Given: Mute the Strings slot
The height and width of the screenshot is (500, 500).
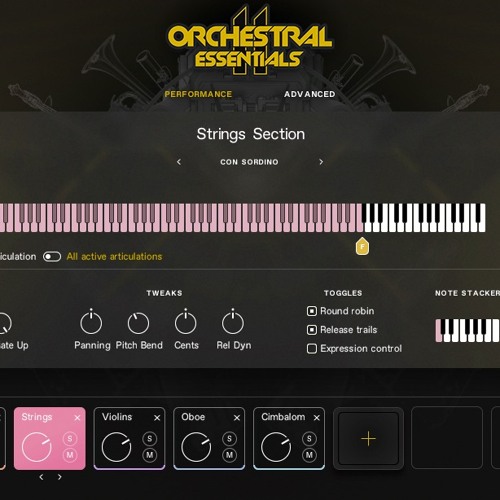Looking at the screenshot, I should pyautogui.click(x=70, y=455).
